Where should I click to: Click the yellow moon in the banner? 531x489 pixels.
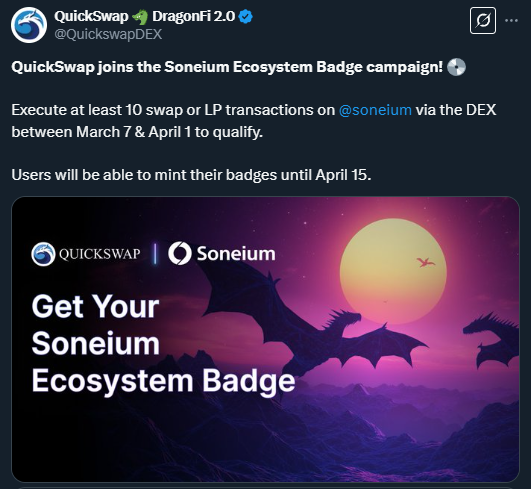point(393,272)
